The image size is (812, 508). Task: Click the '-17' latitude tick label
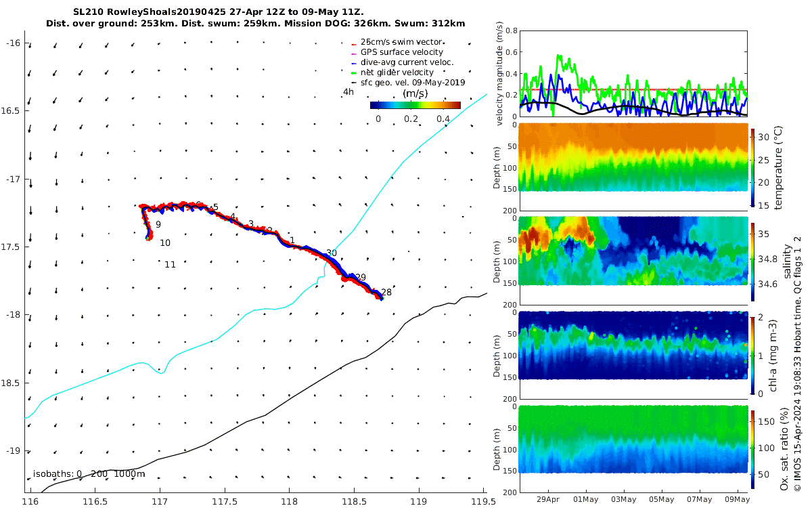[14, 179]
